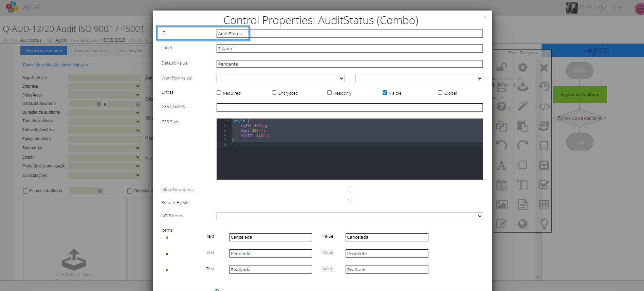Open the CSS3 shield icon
The height and width of the screenshot is (291, 644).
coord(544,126)
